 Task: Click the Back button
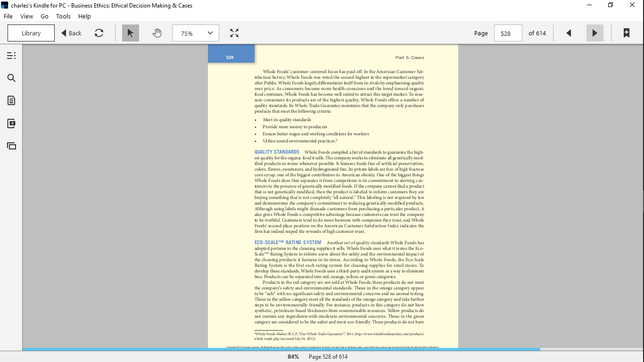coord(71,33)
